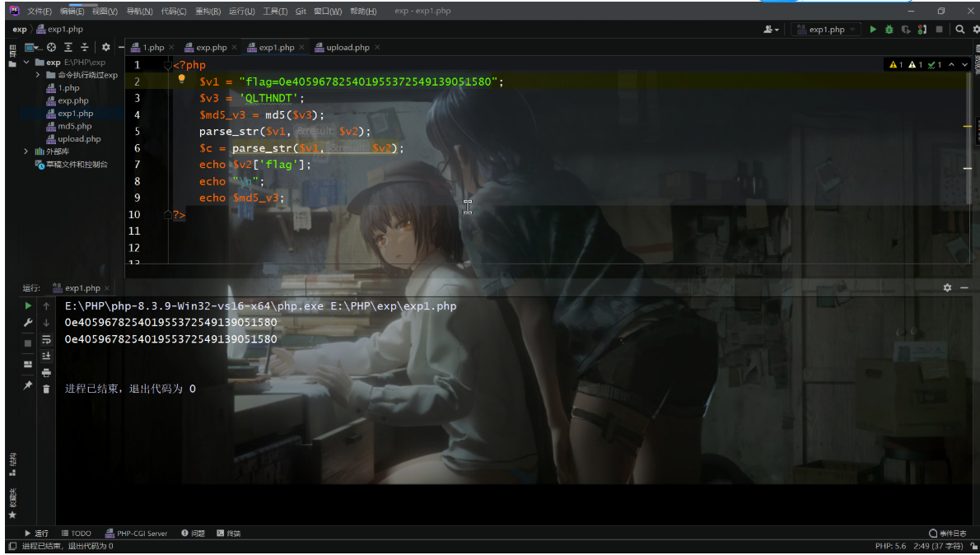Clear console output with trash icon
This screenshot has height=555, width=980.
point(46,389)
